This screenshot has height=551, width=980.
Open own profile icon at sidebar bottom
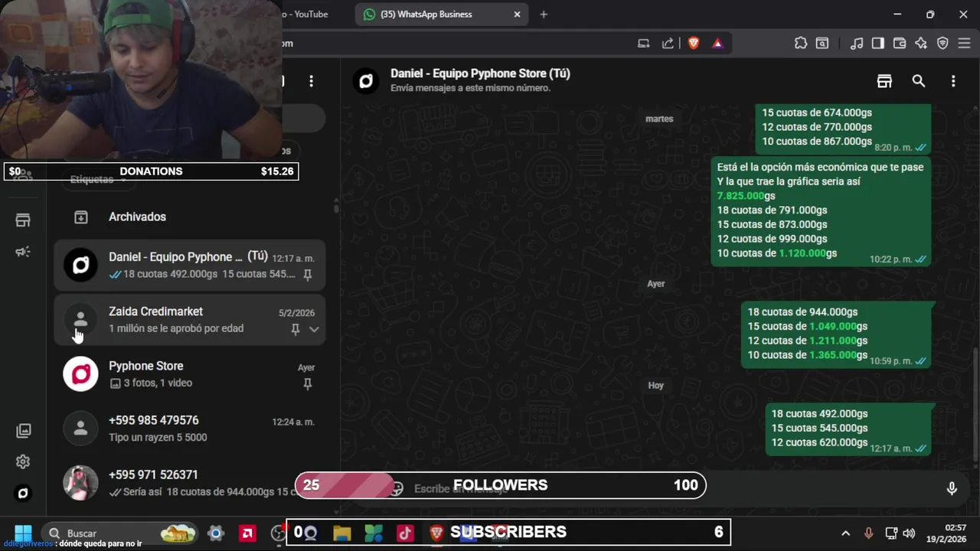coord(23,493)
